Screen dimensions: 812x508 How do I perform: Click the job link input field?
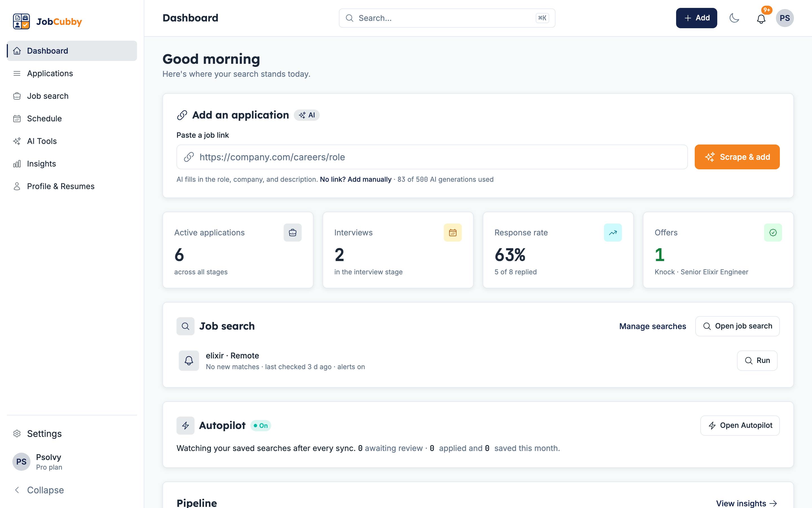[x=432, y=157]
